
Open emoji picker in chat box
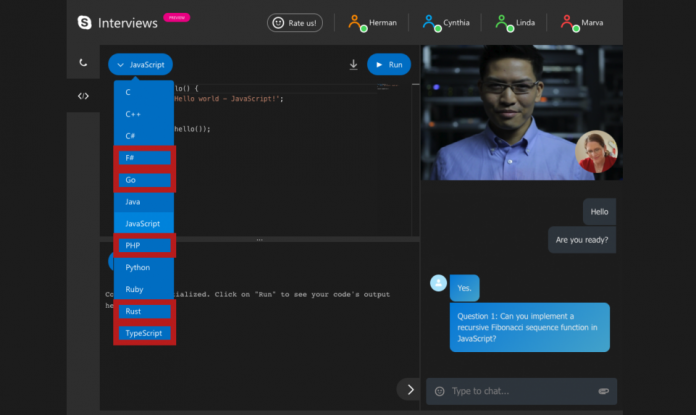click(439, 391)
